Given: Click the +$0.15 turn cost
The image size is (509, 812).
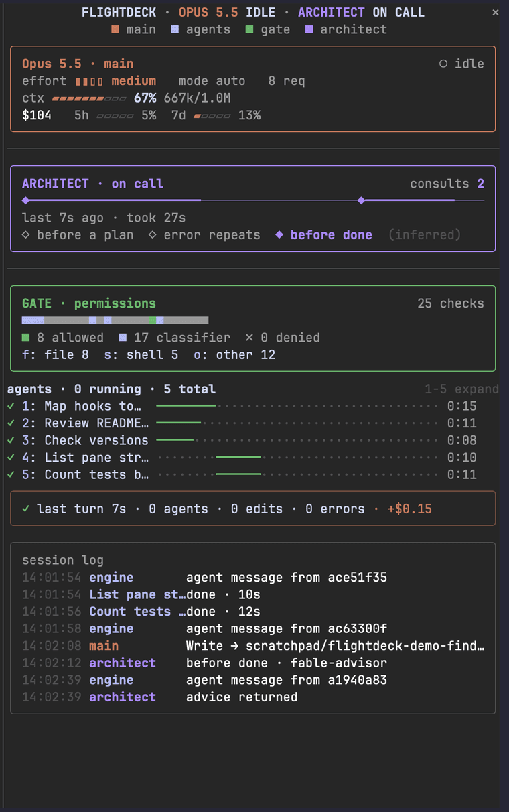Looking at the screenshot, I should [410, 509].
